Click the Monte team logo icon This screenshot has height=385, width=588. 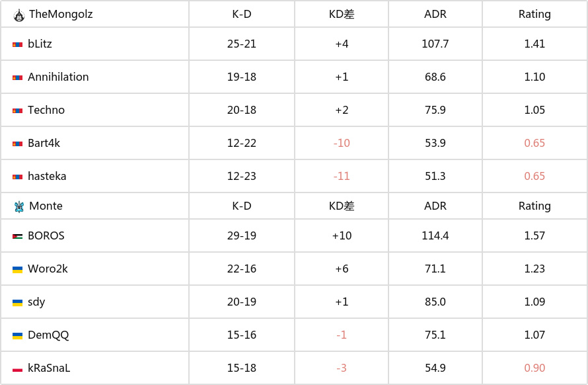pos(19,206)
